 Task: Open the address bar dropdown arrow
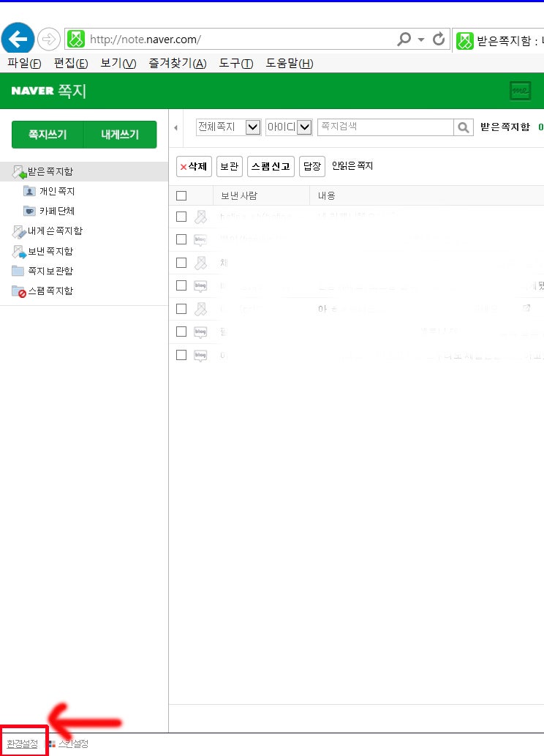click(x=421, y=40)
